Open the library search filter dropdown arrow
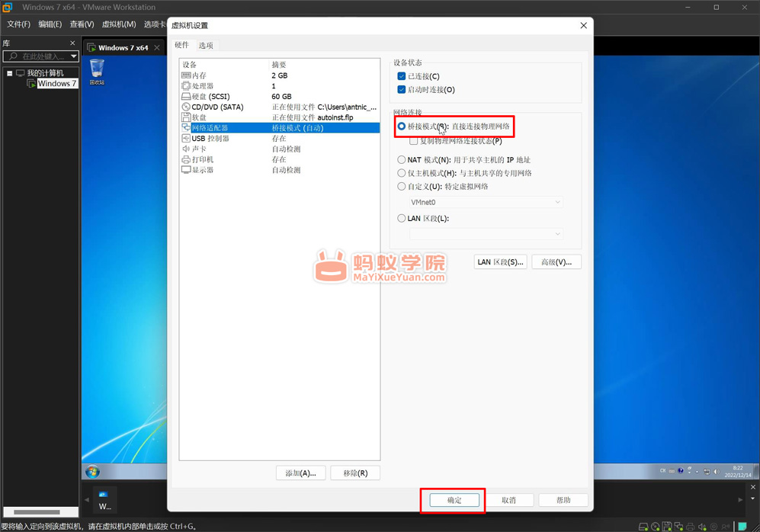 click(x=74, y=56)
